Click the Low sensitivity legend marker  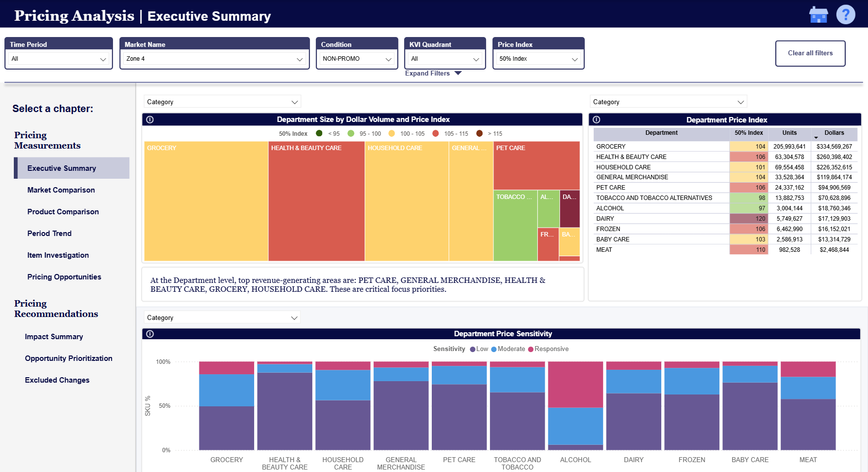pyautogui.click(x=473, y=349)
